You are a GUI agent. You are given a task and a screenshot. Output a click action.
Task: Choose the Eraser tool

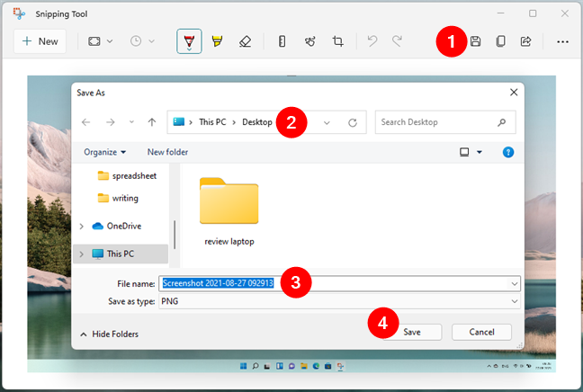245,41
